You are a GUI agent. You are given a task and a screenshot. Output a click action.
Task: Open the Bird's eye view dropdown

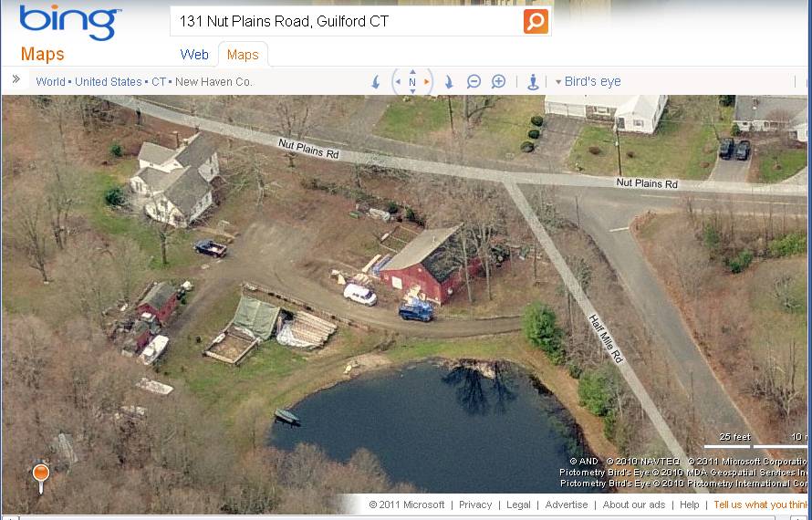588,81
